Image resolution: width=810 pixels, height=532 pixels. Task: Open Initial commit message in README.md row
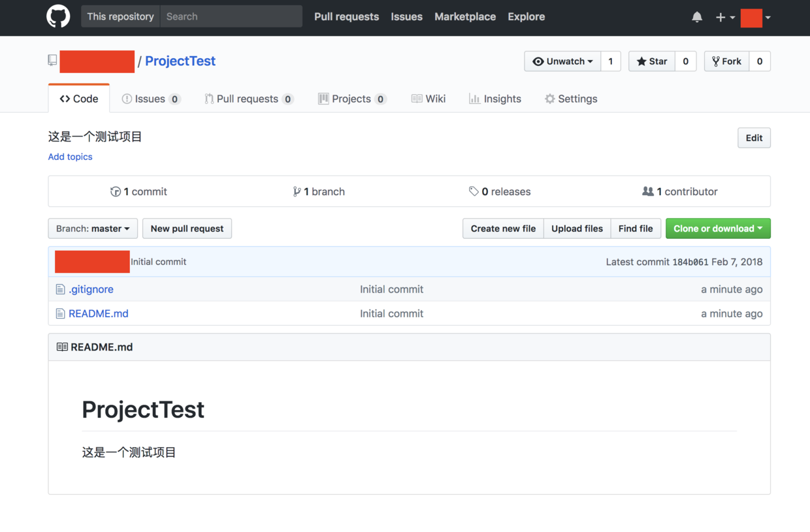[391, 313]
